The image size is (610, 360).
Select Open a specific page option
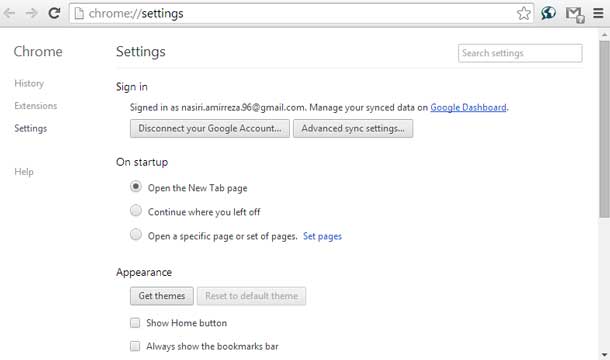pyautogui.click(x=136, y=235)
